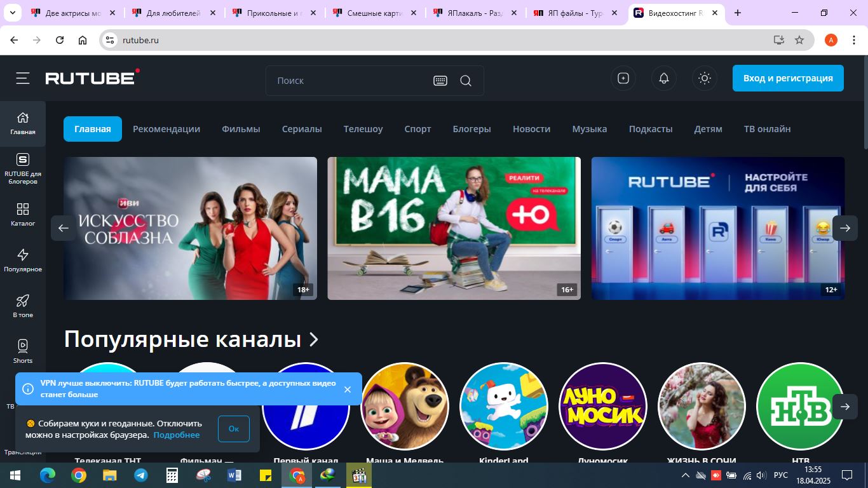The height and width of the screenshot is (488, 868).
Task: Open the Chrome profile avatar
Action: pyautogui.click(x=831, y=40)
